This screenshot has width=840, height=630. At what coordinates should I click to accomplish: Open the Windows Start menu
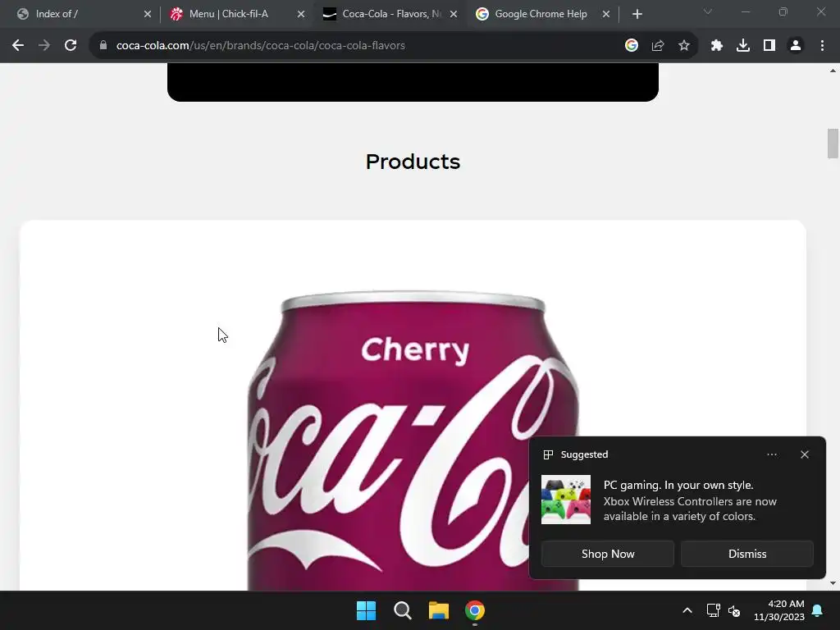(x=367, y=610)
